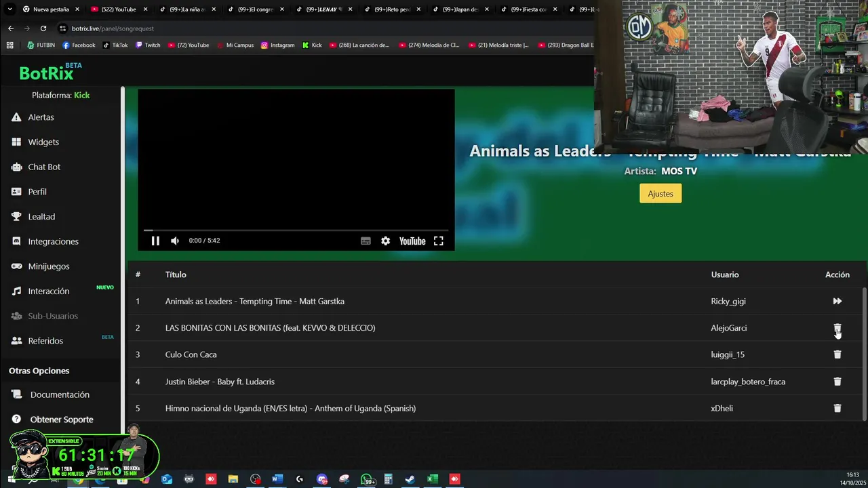The width and height of the screenshot is (868, 488).
Task: Open the Kick bookmark
Action: (x=312, y=45)
